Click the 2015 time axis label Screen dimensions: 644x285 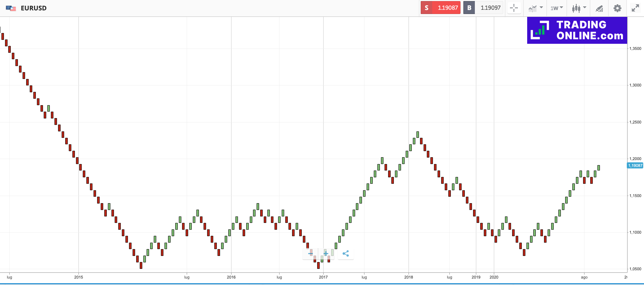coord(78,277)
